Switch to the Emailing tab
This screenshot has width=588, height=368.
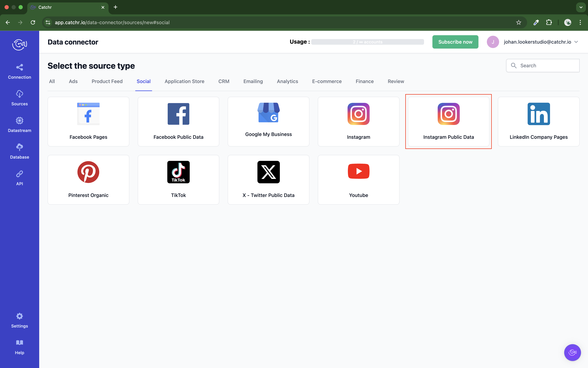tap(253, 81)
